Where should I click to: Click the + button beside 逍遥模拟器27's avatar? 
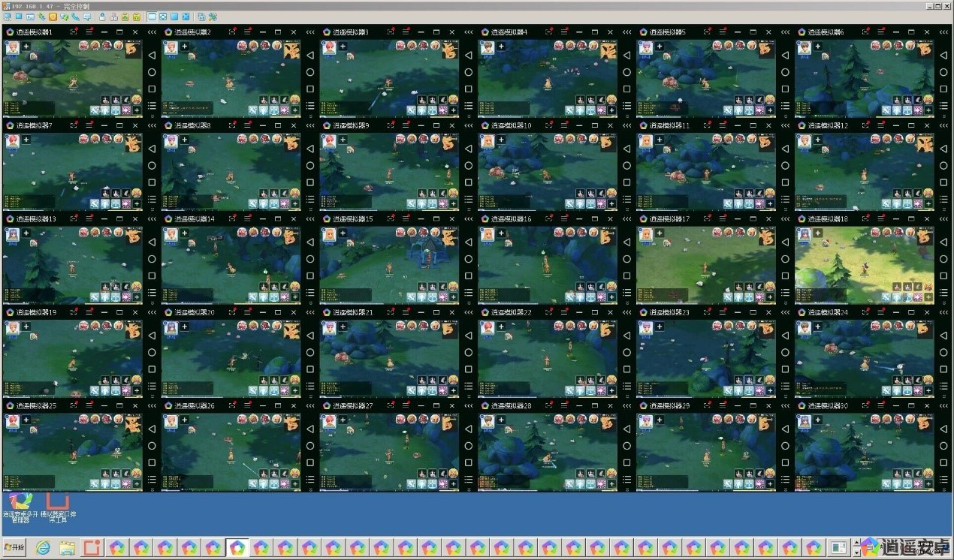coord(343,420)
